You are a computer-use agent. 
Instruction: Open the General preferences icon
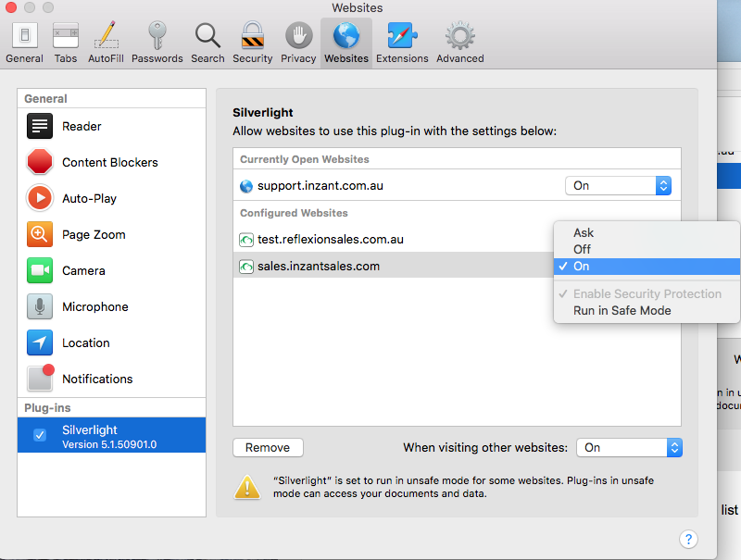pyautogui.click(x=25, y=36)
